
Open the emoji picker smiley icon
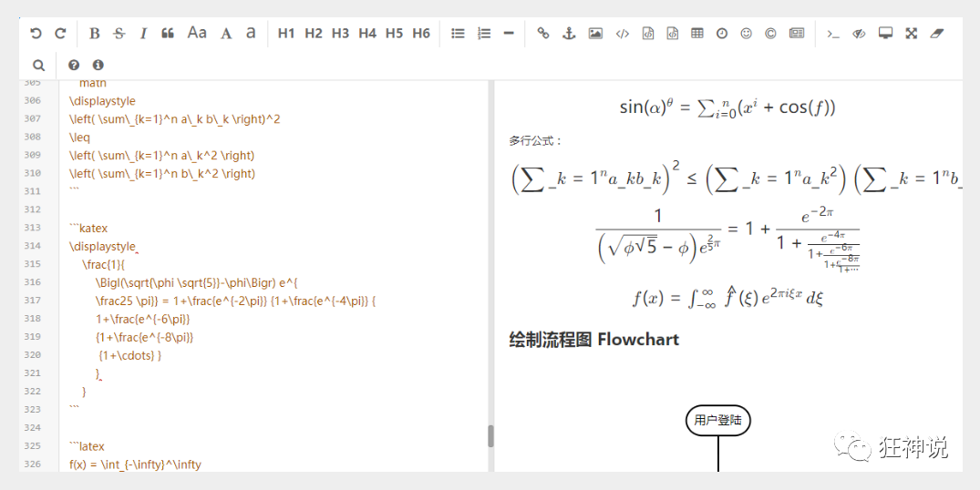click(746, 33)
